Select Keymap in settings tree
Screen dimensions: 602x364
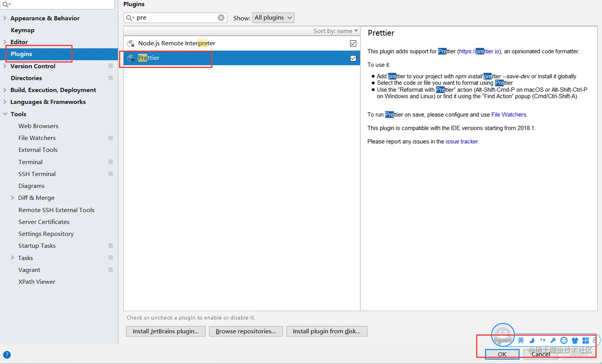click(22, 30)
